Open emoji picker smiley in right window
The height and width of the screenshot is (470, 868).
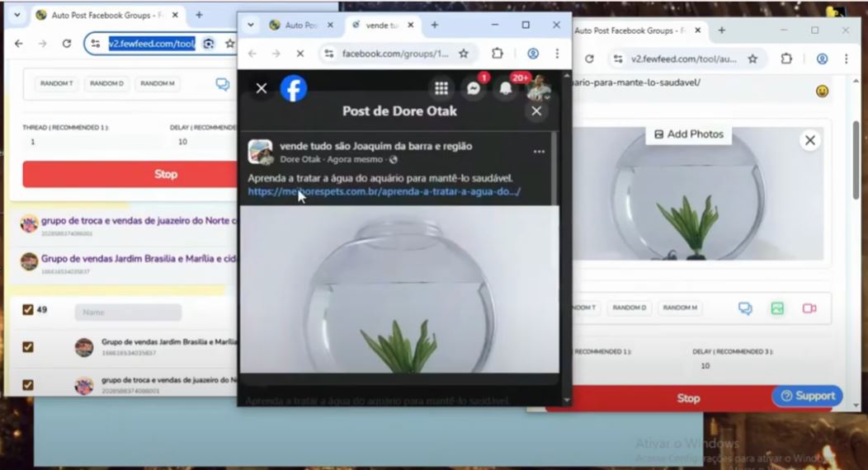(822, 92)
